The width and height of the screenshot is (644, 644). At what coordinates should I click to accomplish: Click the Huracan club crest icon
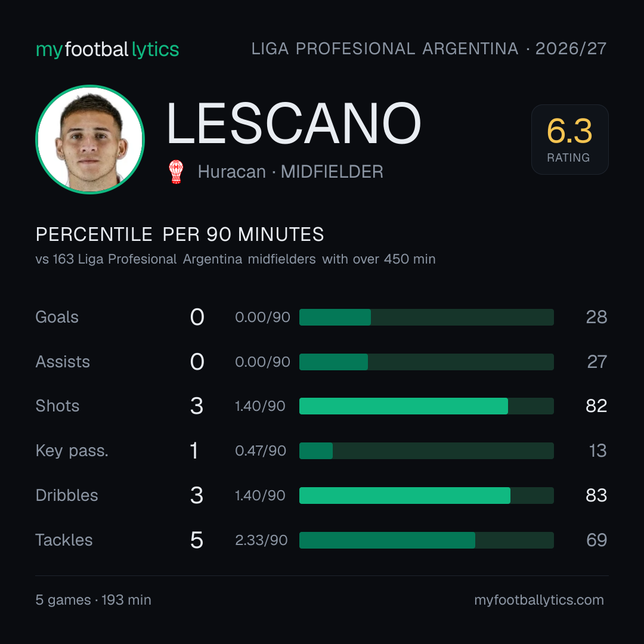tap(176, 172)
